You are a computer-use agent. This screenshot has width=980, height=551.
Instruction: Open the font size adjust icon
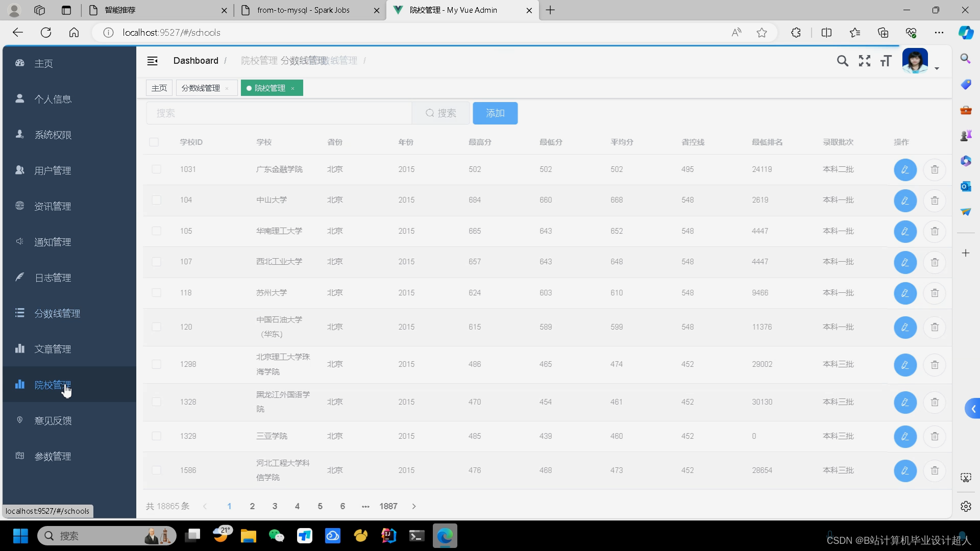point(886,61)
